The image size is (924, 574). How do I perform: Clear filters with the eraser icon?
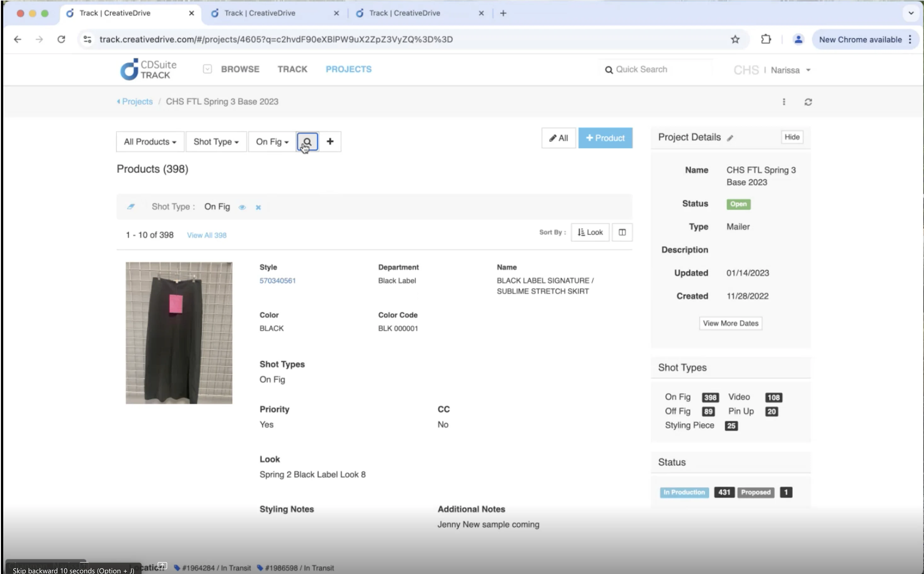[131, 207]
